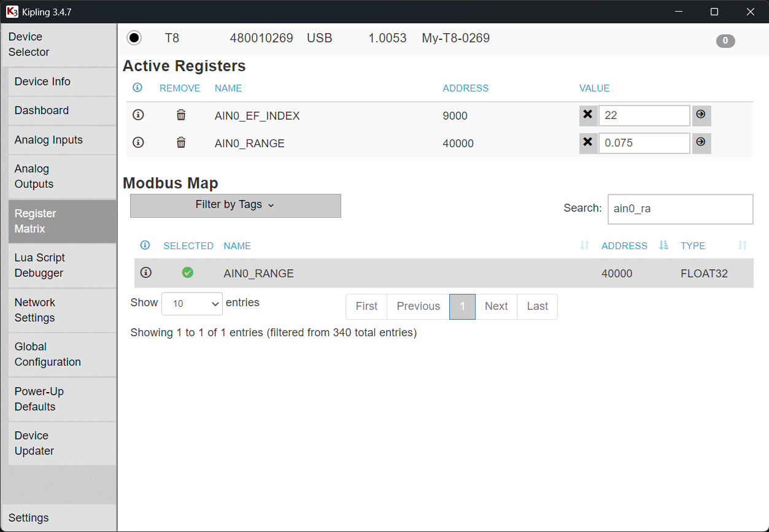Open Device Info tab
Image resolution: width=769 pixels, height=532 pixels.
(x=62, y=82)
